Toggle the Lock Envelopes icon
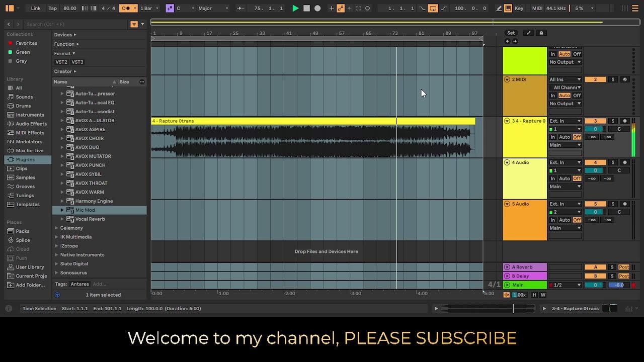644x362 pixels. coord(541,33)
